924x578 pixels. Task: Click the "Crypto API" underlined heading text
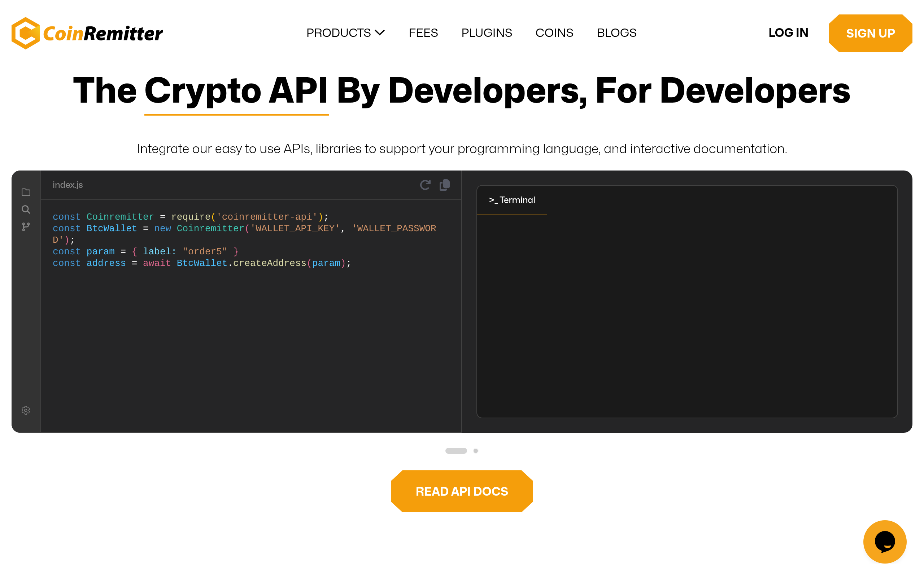236,91
